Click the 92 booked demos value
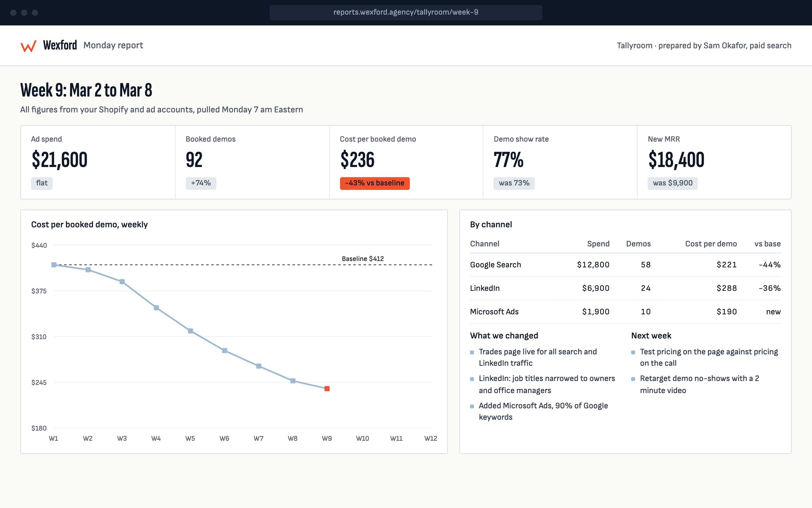Image resolution: width=812 pixels, height=508 pixels. [x=194, y=160]
